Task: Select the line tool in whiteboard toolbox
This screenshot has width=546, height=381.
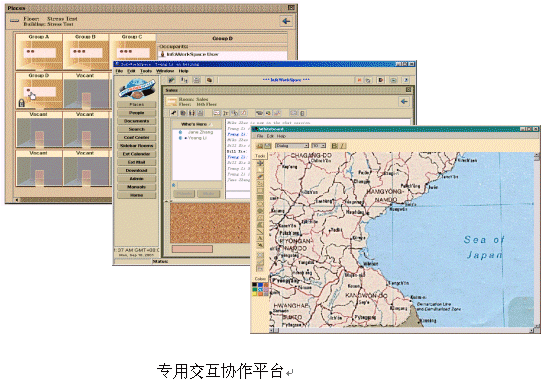Action: pos(260,232)
